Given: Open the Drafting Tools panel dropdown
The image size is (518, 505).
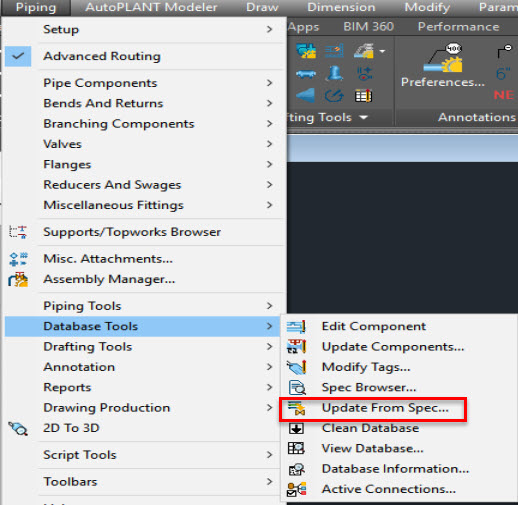Looking at the screenshot, I should pyautogui.click(x=364, y=117).
